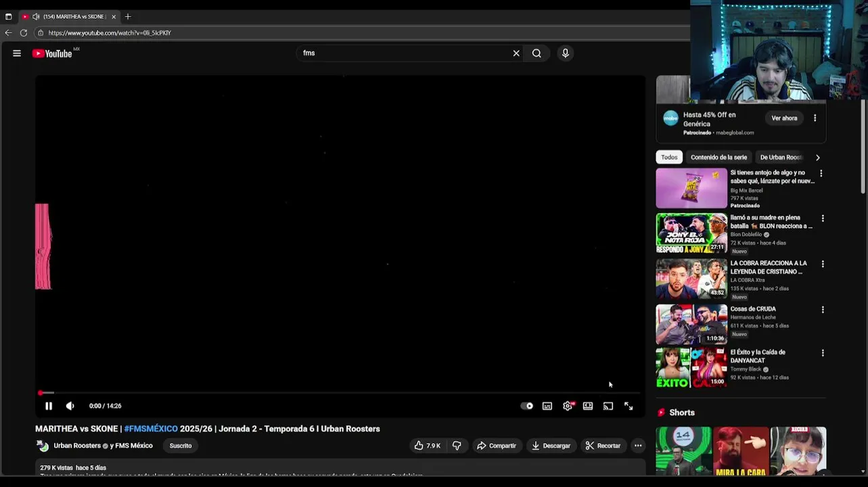Open the Urban Roosters channel link

[x=77, y=446]
